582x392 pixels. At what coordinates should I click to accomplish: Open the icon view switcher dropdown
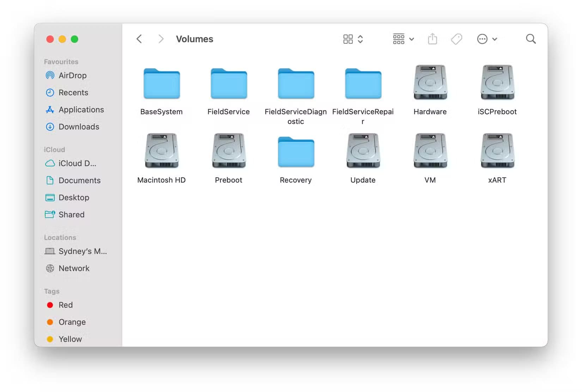click(x=353, y=39)
